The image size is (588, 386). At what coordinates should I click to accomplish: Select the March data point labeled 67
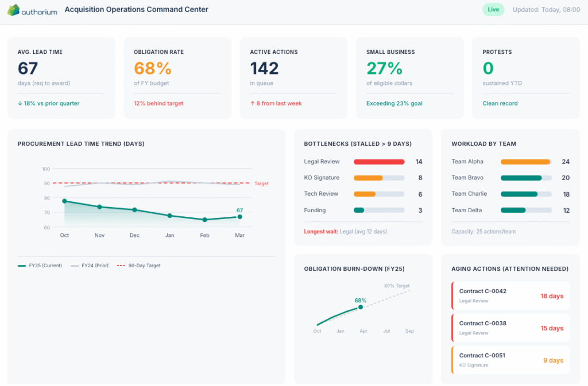tap(239, 217)
